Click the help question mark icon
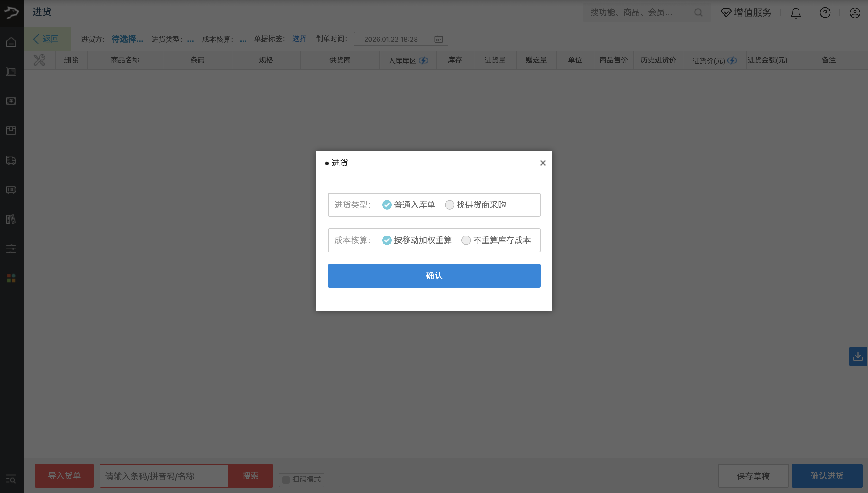This screenshot has height=493, width=868. click(x=825, y=13)
